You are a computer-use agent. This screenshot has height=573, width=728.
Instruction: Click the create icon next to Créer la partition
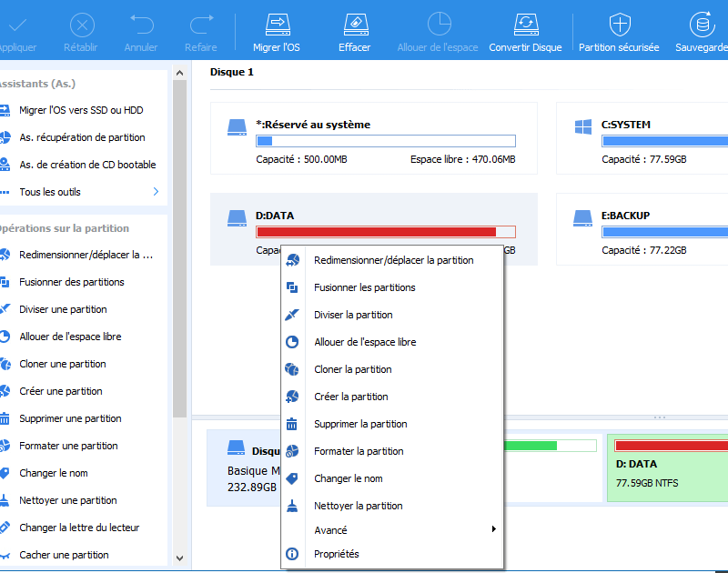(x=292, y=397)
